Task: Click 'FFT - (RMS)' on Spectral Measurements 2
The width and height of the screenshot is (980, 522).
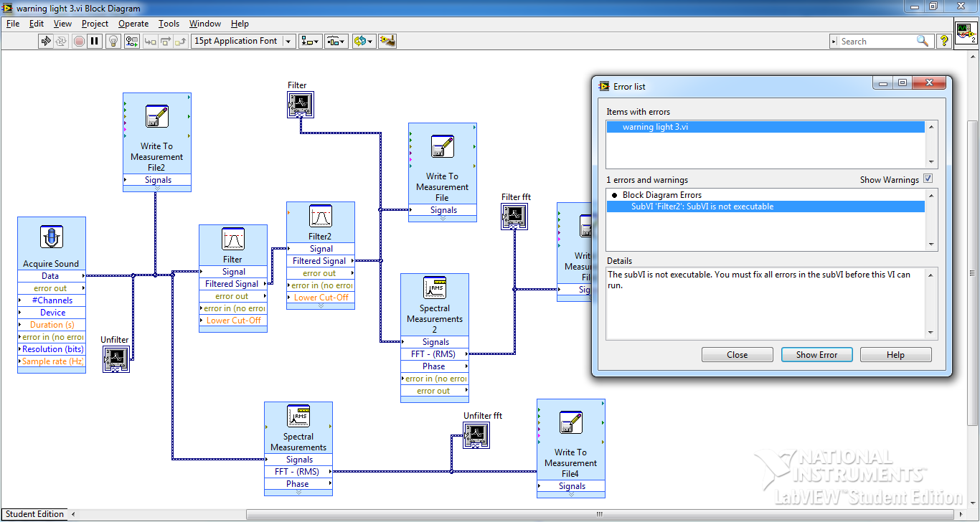Action: [x=435, y=354]
